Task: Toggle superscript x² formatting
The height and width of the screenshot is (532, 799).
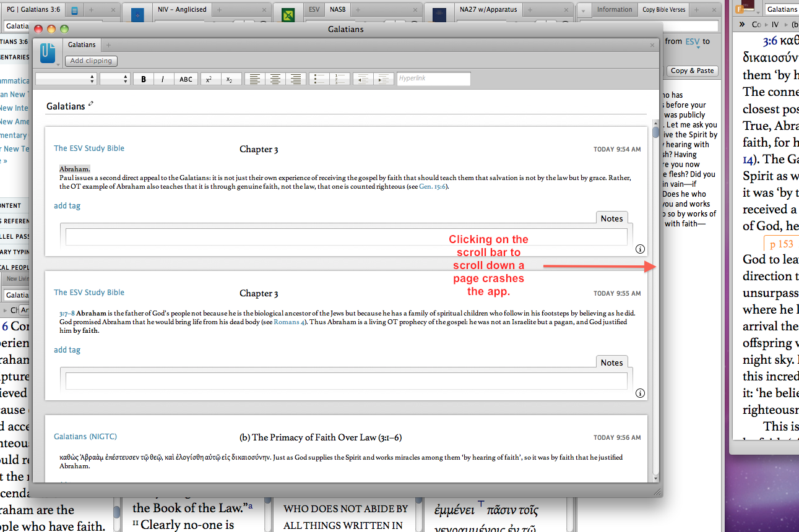Action: tap(209, 79)
